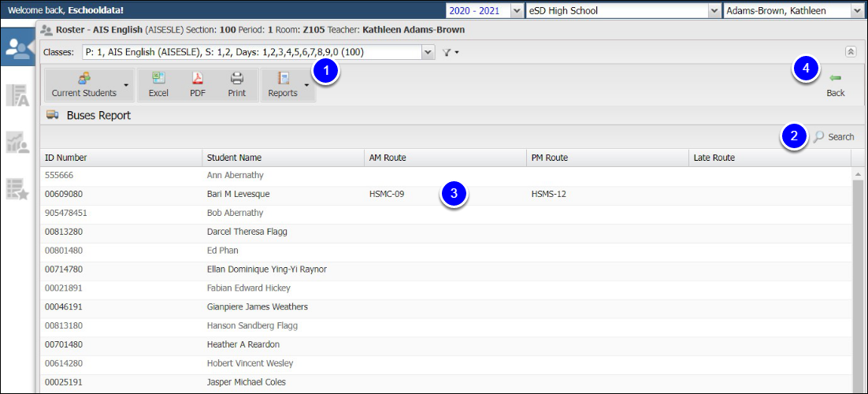The width and height of the screenshot is (868, 394).
Task: Click ID number 00813280
Action: coord(64,232)
